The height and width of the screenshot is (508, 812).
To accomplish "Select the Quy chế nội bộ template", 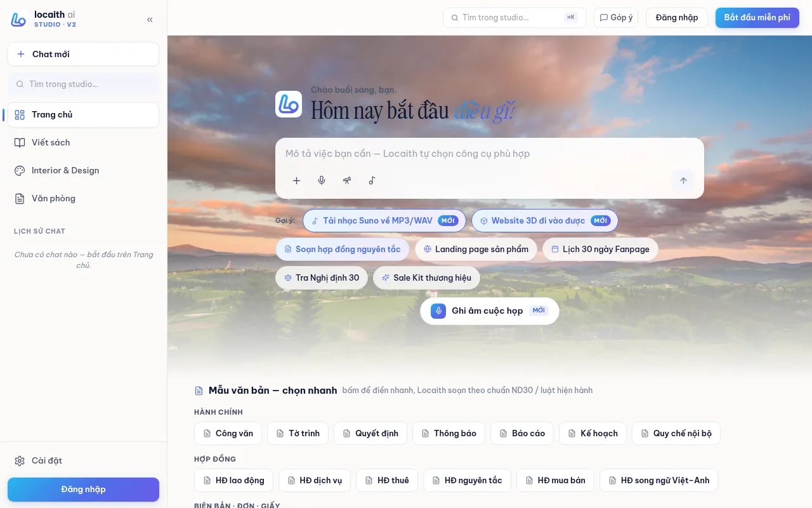I will 676,433.
